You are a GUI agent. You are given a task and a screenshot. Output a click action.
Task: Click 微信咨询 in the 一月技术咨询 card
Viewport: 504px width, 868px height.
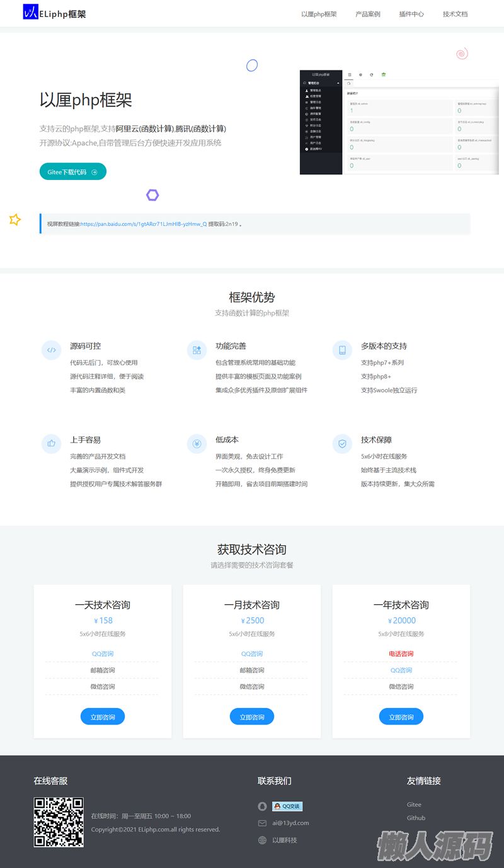[252, 687]
